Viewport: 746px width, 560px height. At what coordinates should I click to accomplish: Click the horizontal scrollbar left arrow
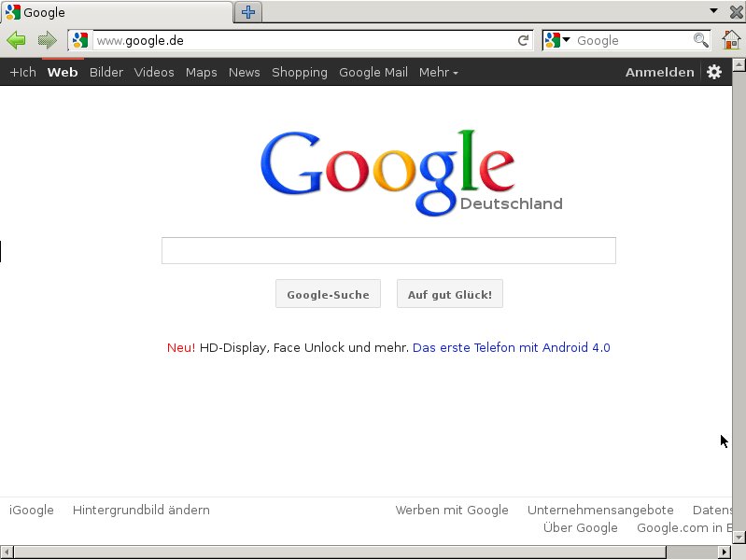(x=7, y=553)
